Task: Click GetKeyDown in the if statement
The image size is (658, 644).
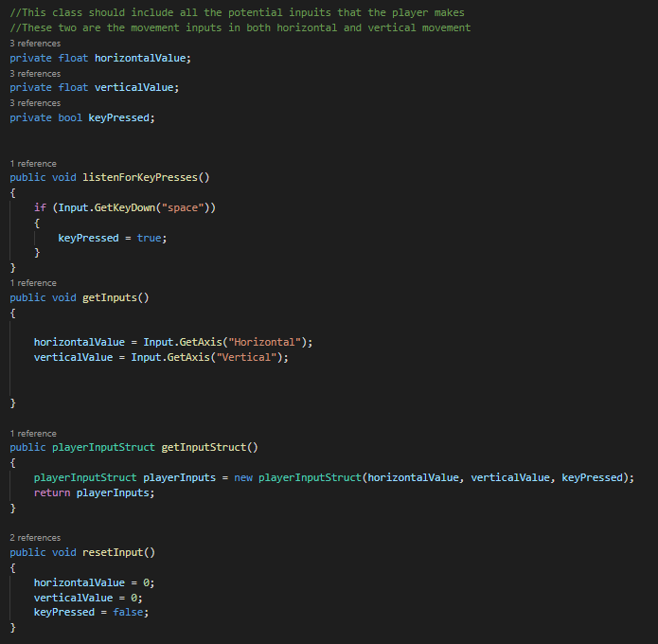Action: (125, 207)
